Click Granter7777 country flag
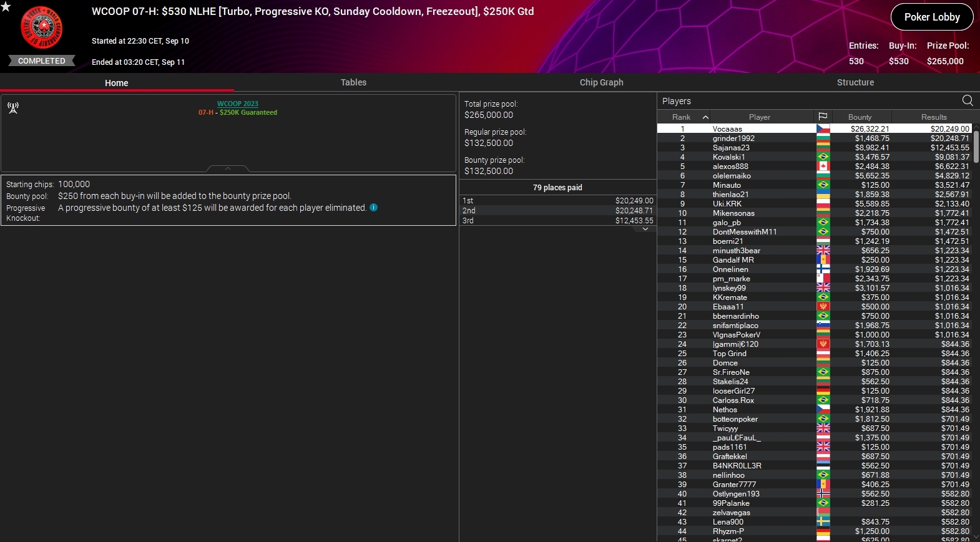This screenshot has width=980, height=542. coord(823,484)
